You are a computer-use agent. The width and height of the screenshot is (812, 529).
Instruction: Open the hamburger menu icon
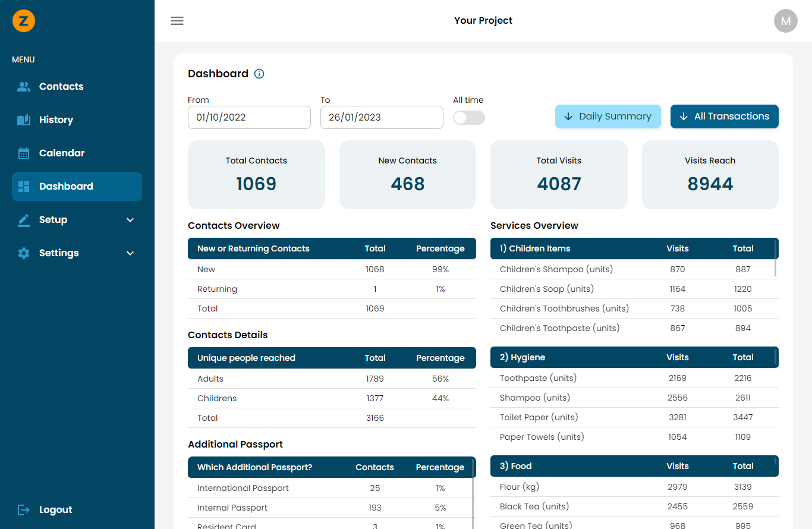[x=177, y=20]
